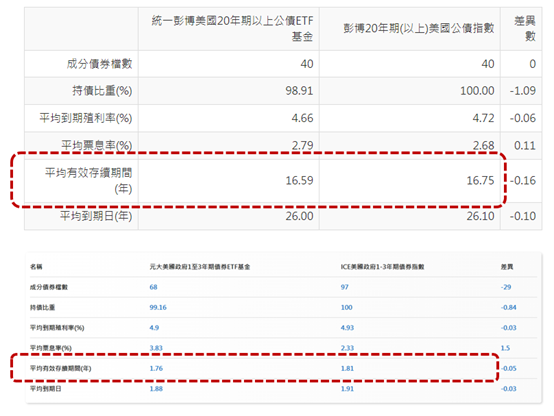This screenshot has width=554, height=416.
Task: Click the duration value '1.81'
Action: pos(347,368)
